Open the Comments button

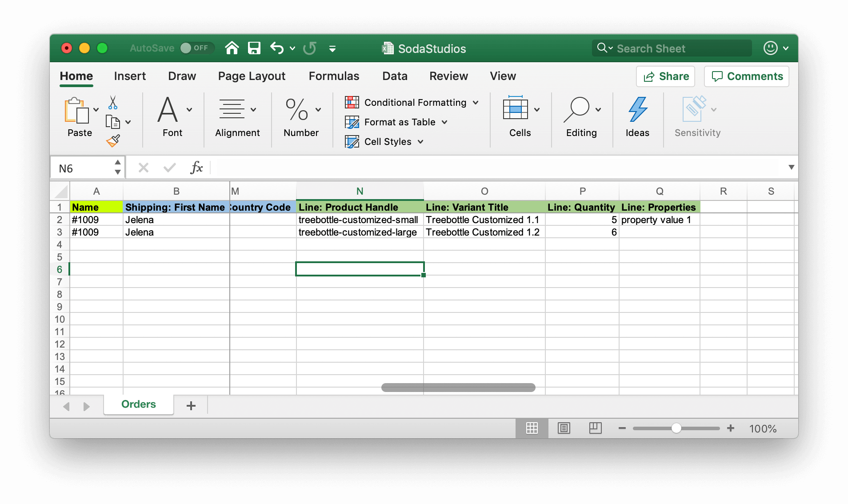[747, 76]
